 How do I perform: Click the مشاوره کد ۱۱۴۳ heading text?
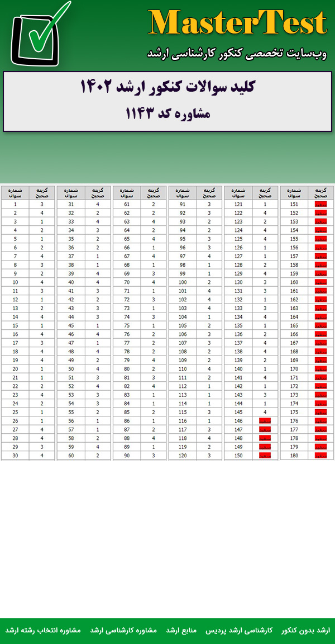tap(167, 114)
